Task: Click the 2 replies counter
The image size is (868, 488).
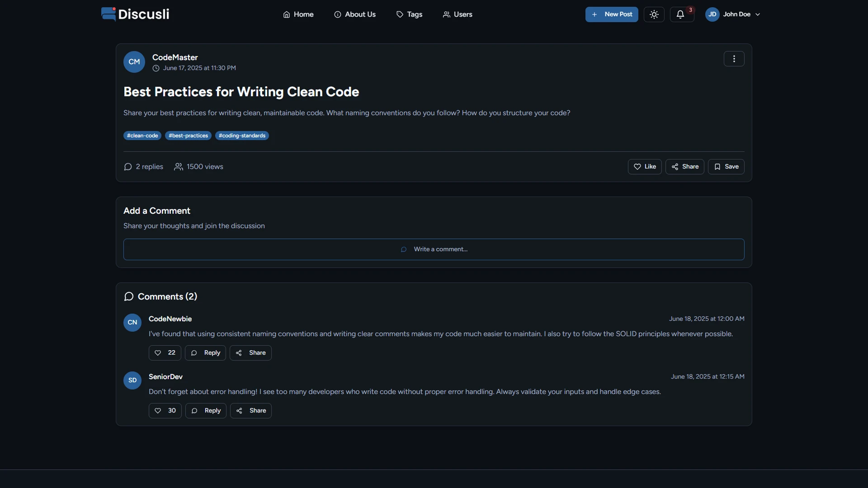Action: point(143,167)
